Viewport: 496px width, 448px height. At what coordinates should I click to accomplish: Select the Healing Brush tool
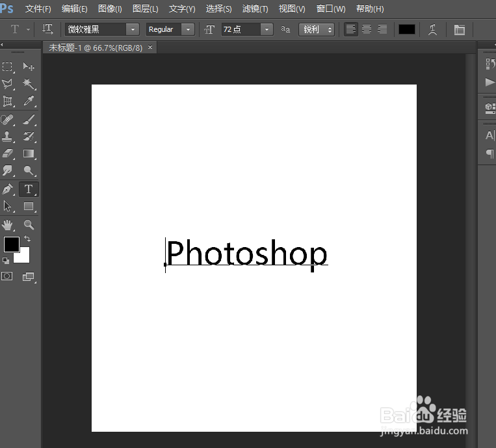[7, 120]
